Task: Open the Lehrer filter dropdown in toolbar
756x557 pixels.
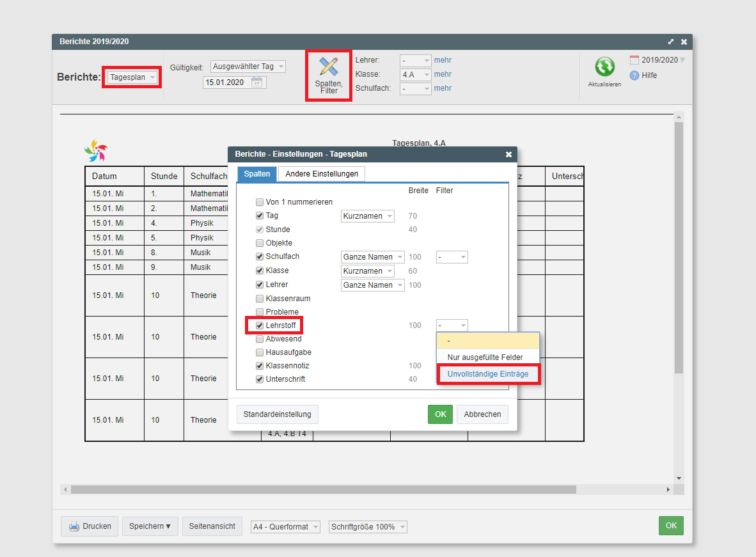Action: click(415, 60)
